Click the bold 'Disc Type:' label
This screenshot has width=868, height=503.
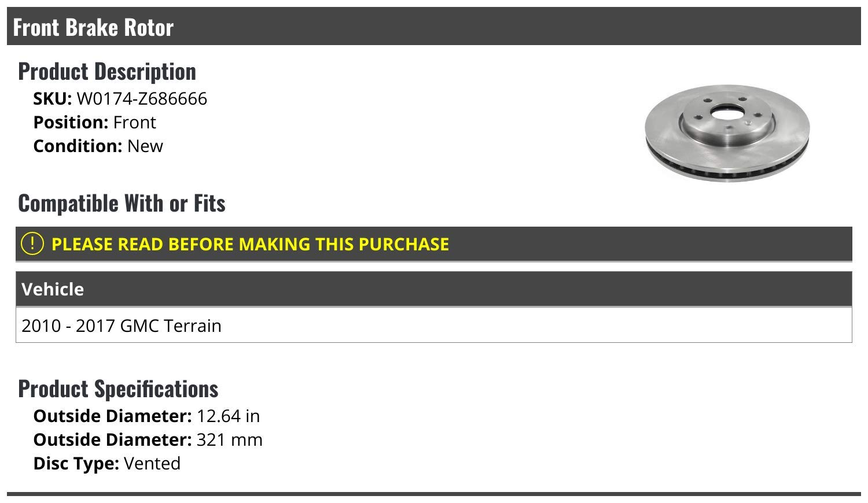[x=76, y=464]
